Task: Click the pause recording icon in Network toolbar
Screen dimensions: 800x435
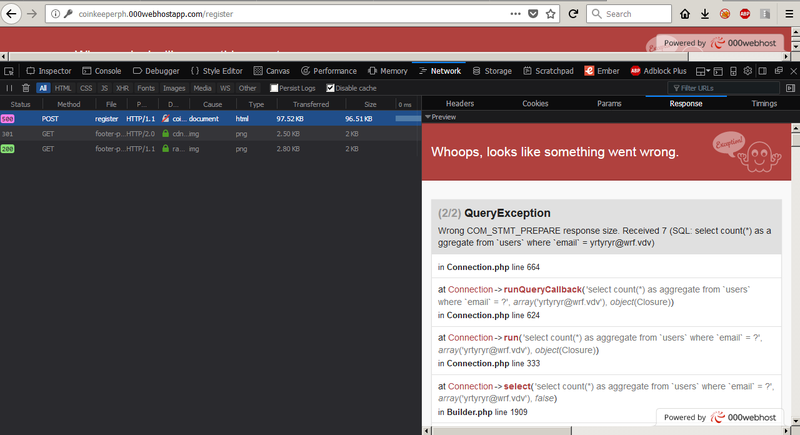Action: [x=10, y=88]
